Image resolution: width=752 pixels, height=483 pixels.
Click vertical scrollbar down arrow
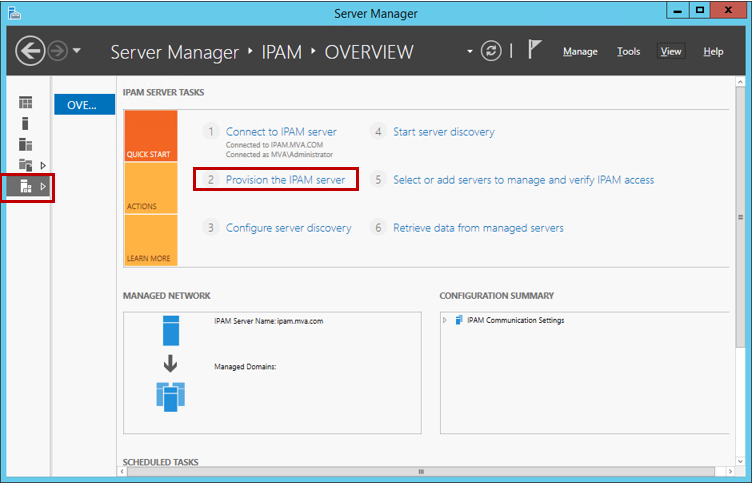(x=740, y=461)
